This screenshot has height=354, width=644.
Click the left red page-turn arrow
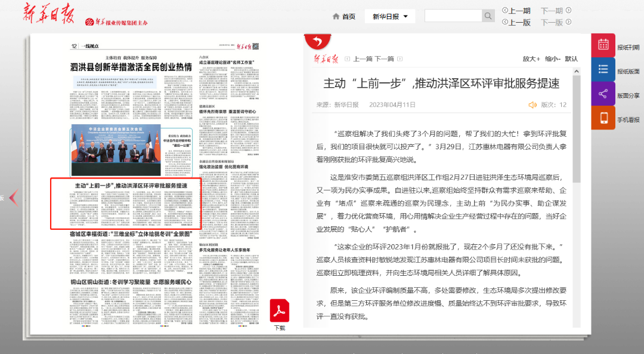(x=14, y=198)
